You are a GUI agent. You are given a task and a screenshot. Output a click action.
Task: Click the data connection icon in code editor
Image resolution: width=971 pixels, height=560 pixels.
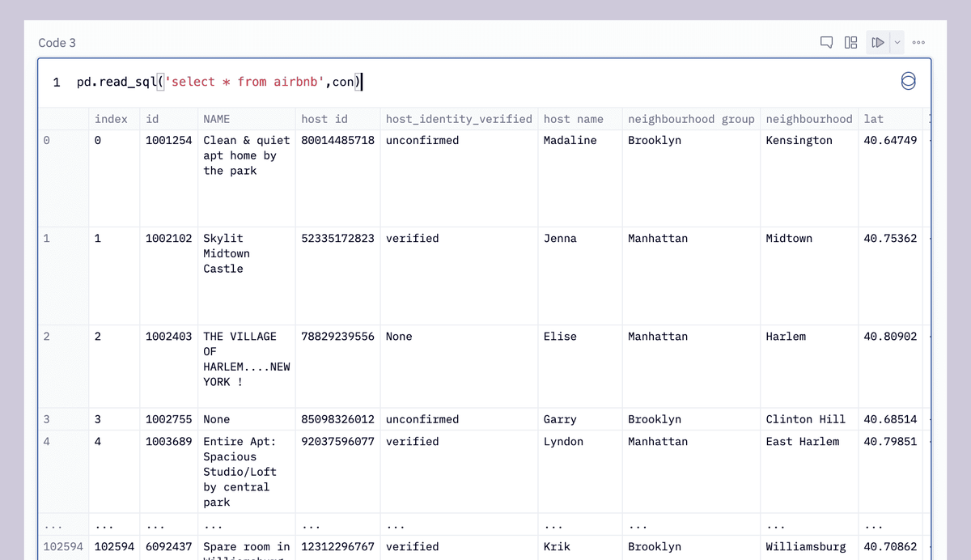[908, 81]
